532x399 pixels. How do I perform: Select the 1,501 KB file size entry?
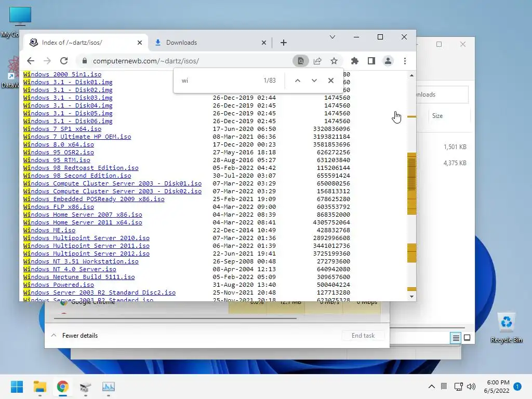click(455, 147)
